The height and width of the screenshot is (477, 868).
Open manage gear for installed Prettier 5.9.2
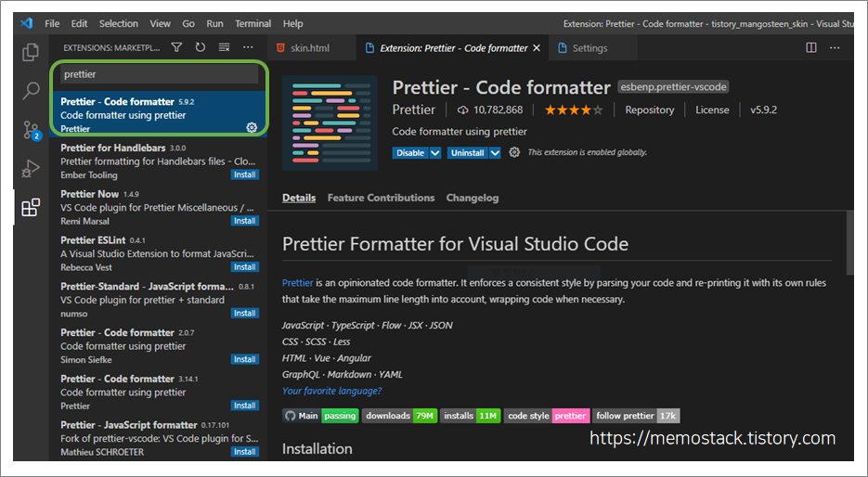[x=252, y=128]
